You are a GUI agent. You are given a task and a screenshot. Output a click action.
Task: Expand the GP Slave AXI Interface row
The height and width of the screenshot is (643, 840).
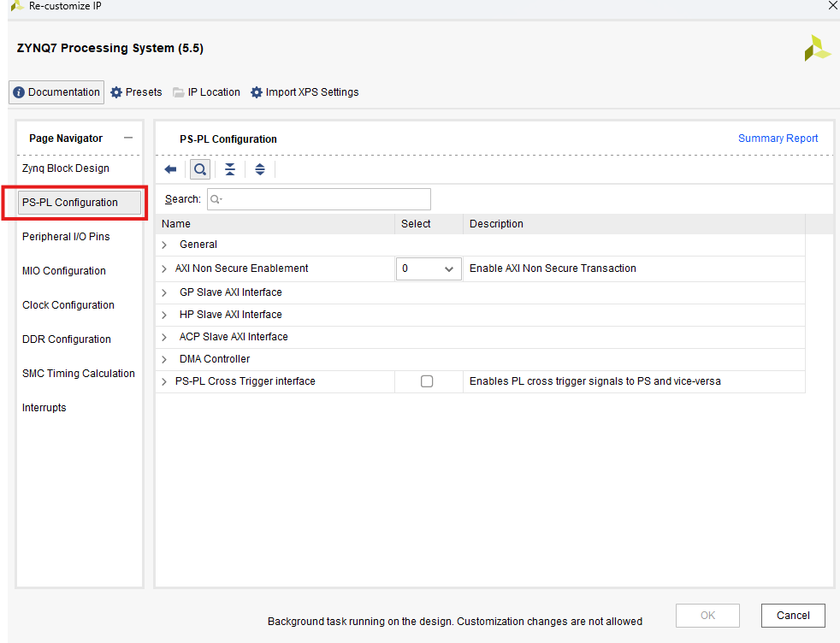pyautogui.click(x=164, y=293)
